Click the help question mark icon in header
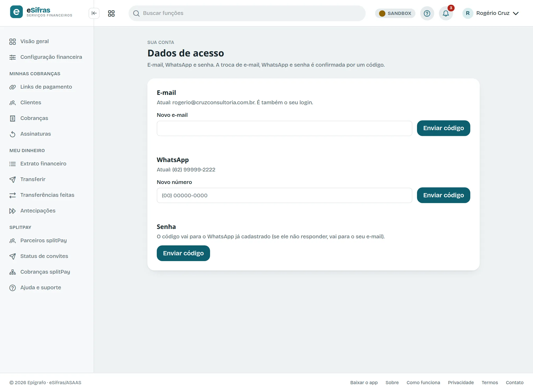 coord(427,13)
